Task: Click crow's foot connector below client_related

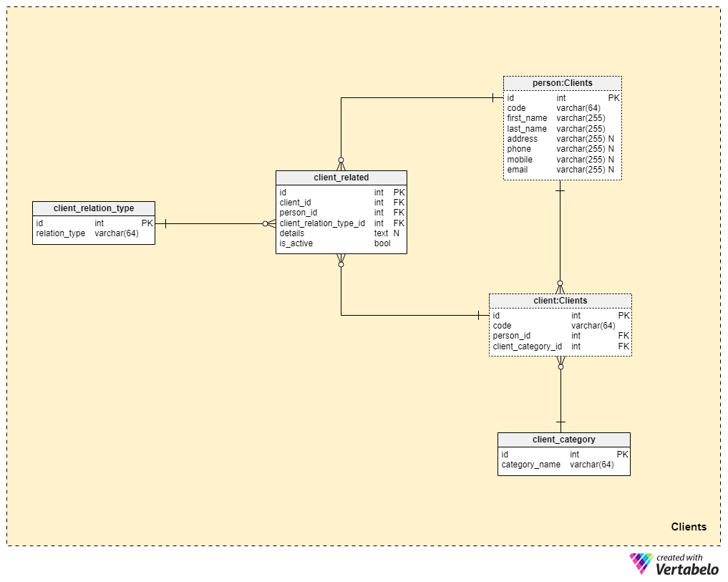Action: tap(341, 260)
